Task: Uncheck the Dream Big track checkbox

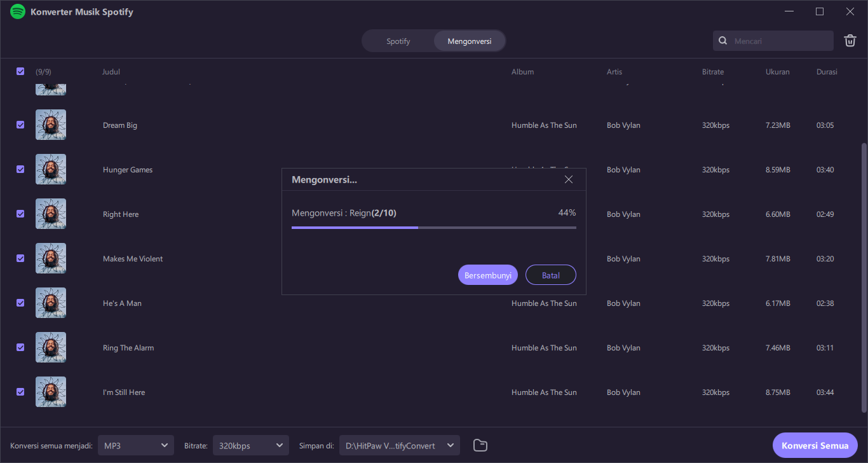Action: [x=20, y=125]
